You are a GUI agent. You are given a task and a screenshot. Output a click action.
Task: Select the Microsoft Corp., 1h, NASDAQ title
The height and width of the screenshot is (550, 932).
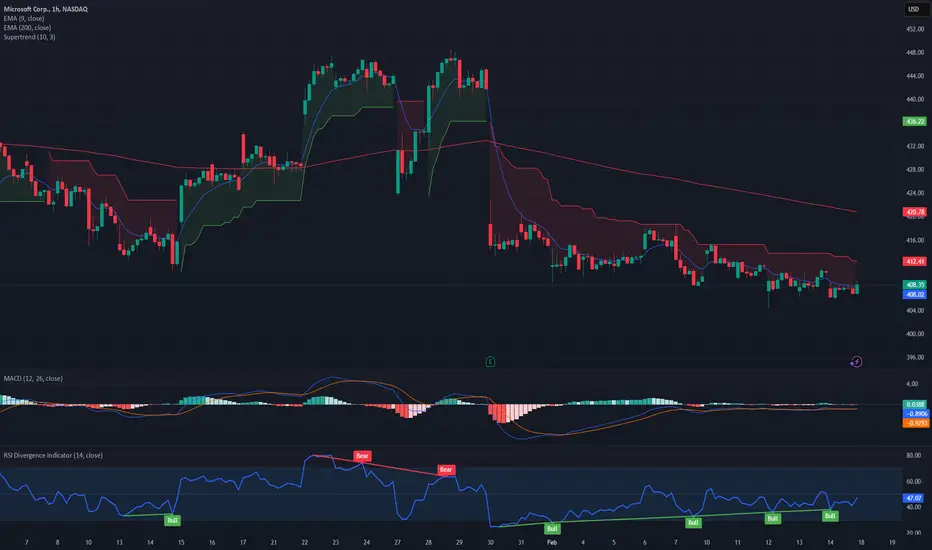(x=46, y=9)
